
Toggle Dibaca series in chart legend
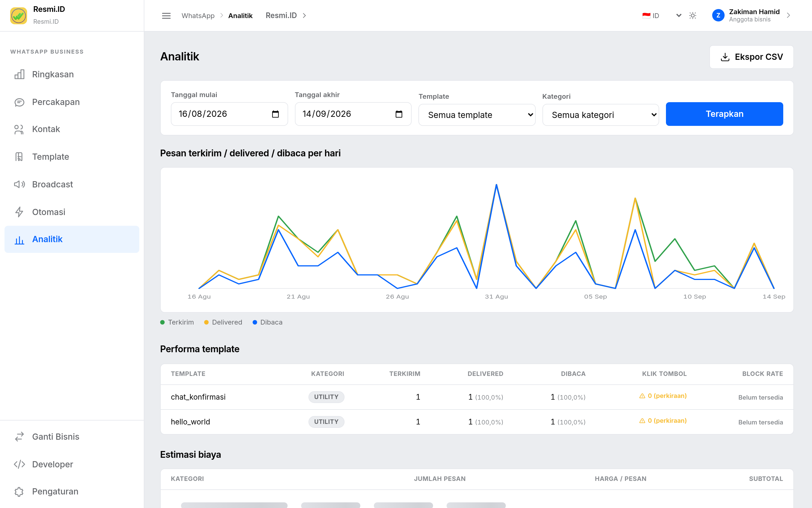267,322
